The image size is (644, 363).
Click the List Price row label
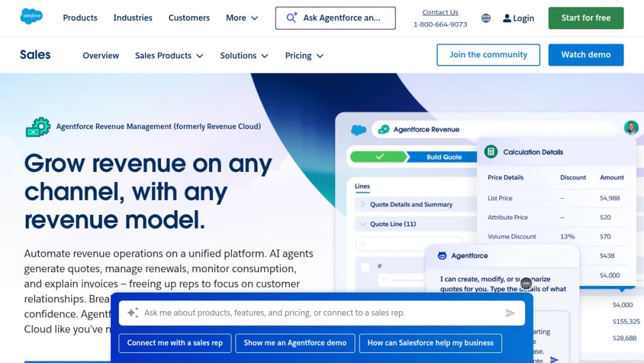click(x=500, y=198)
